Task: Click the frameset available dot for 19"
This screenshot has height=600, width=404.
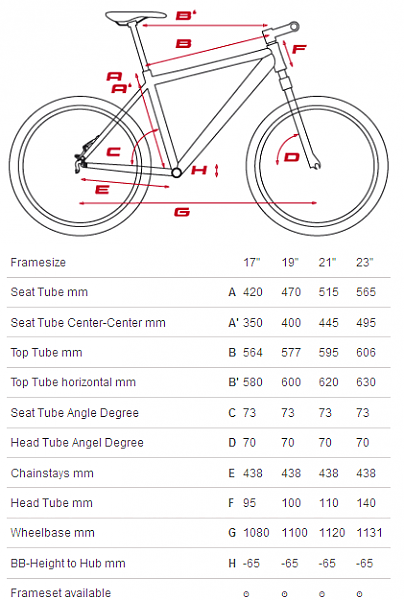Action: pos(284,594)
